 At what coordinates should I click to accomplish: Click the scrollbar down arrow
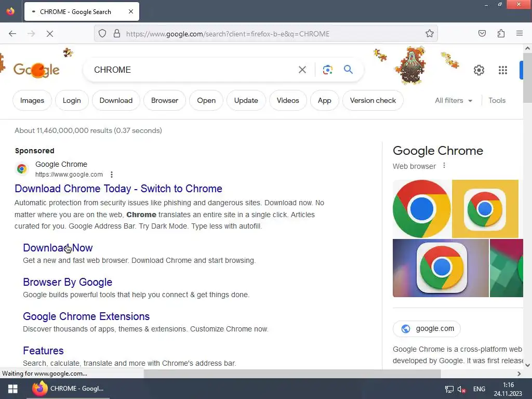[528, 365]
